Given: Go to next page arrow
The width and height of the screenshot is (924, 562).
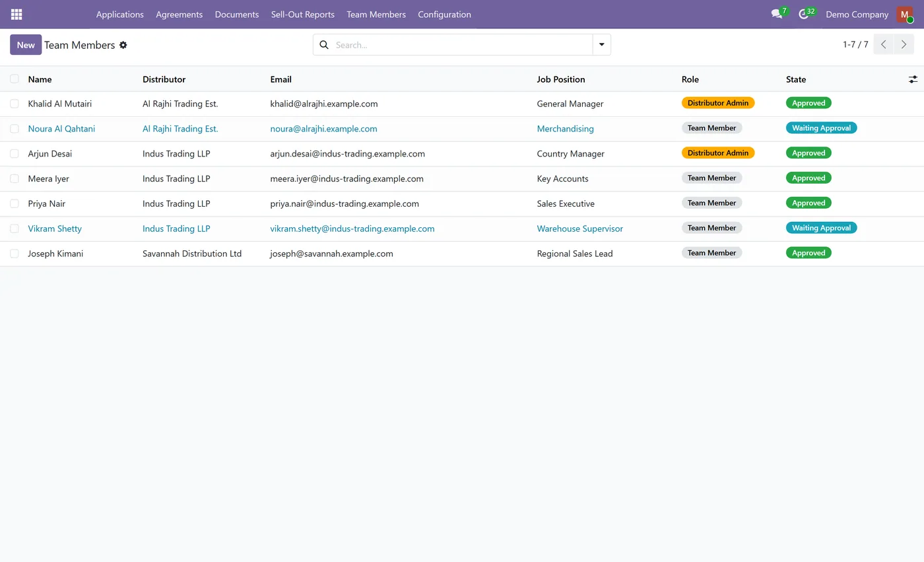Looking at the screenshot, I should click(x=904, y=45).
